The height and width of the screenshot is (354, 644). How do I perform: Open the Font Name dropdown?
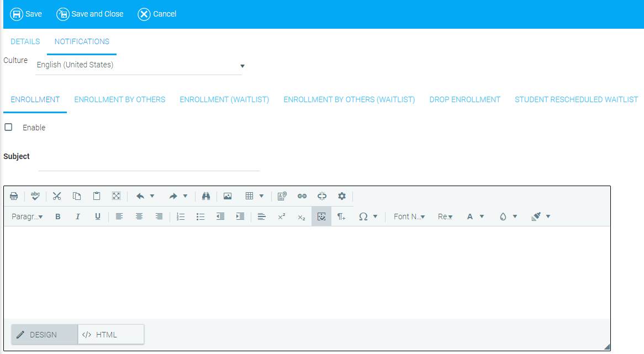pyautogui.click(x=409, y=217)
